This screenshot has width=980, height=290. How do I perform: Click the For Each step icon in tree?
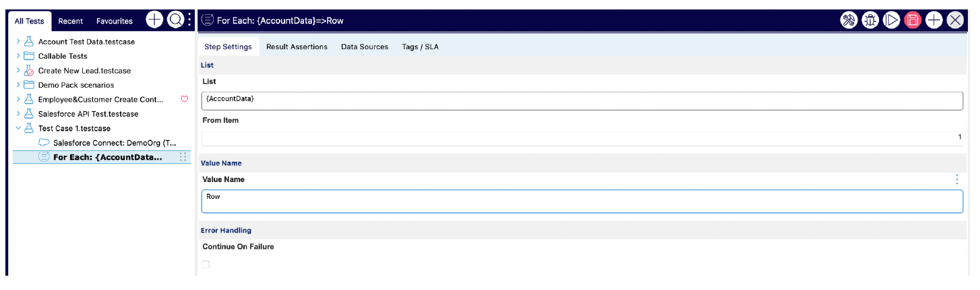pyautogui.click(x=44, y=157)
